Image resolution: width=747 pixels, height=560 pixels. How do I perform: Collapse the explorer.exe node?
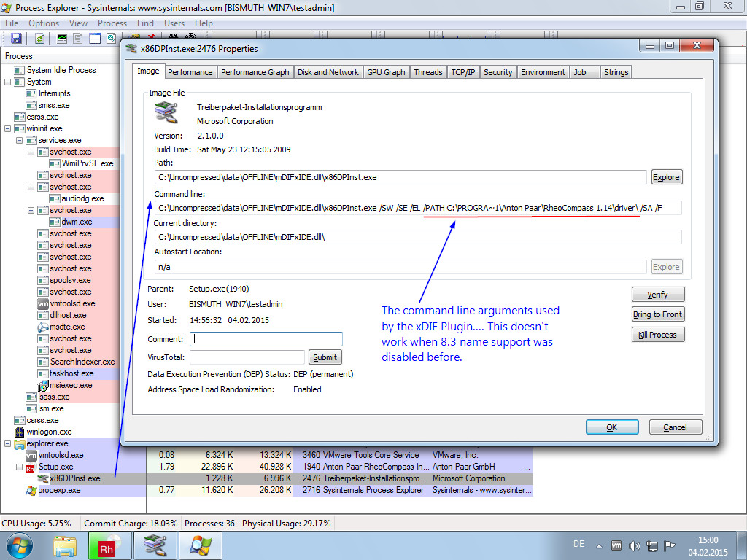[7, 444]
